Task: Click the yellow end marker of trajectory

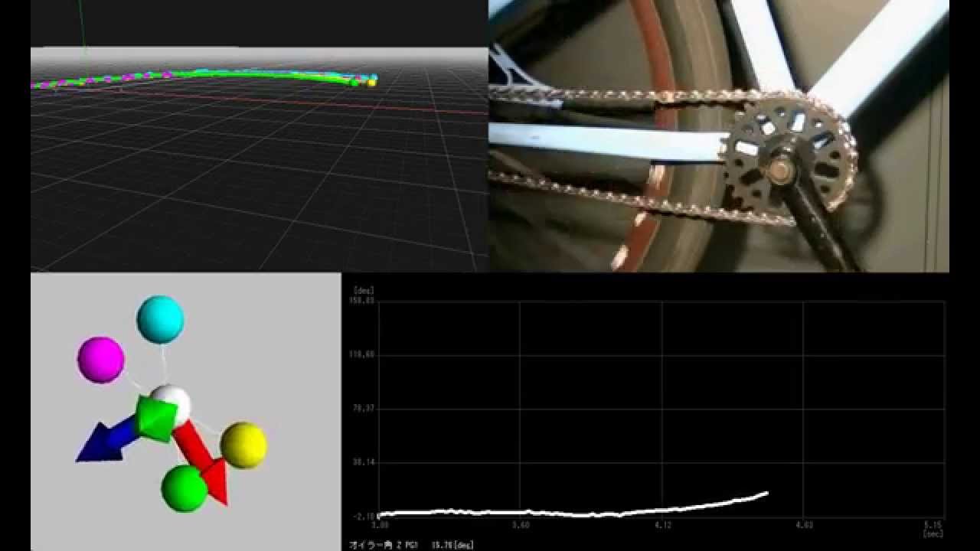Action: pos(372,83)
